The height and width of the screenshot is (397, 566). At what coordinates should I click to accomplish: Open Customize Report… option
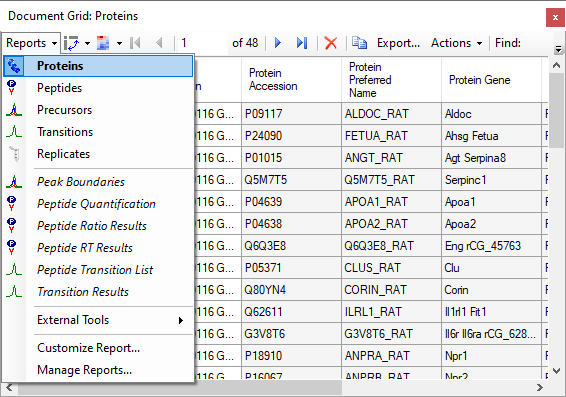tap(88, 348)
